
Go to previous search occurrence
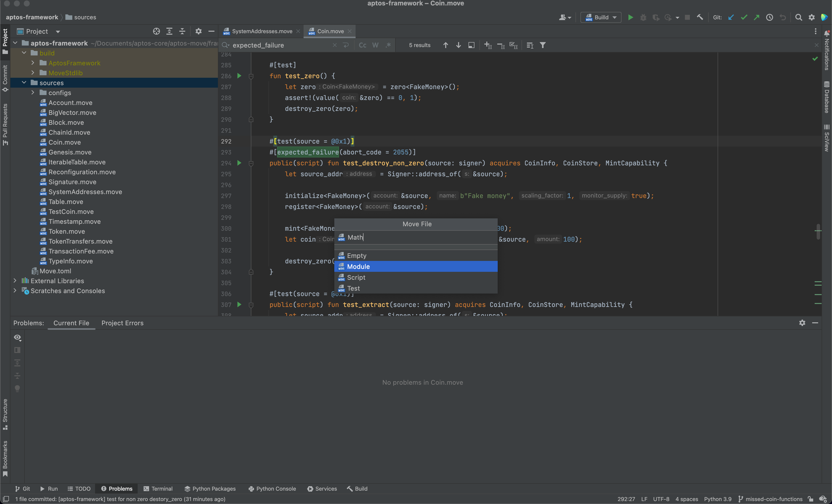click(445, 45)
